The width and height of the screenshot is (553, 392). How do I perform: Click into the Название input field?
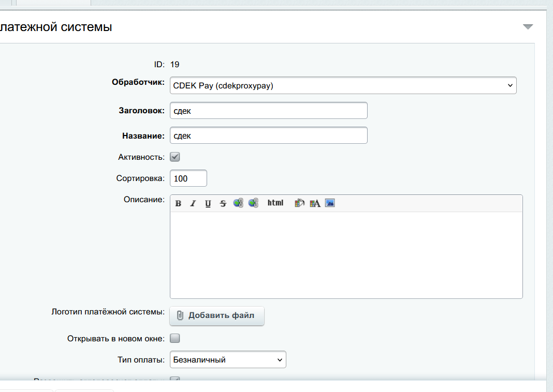pos(268,135)
